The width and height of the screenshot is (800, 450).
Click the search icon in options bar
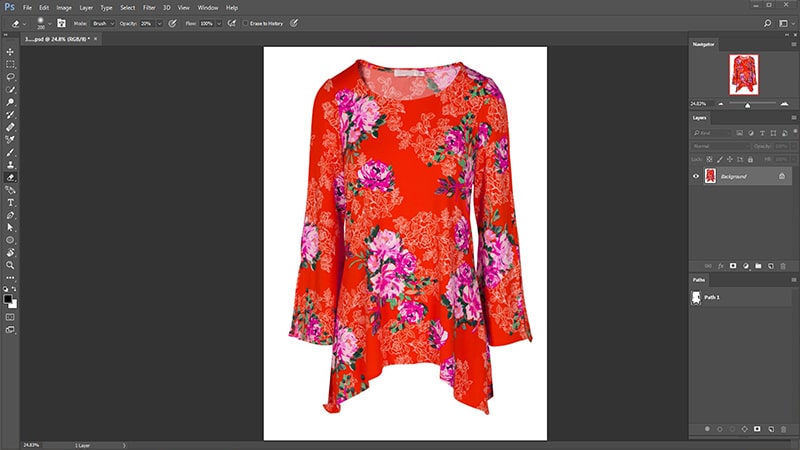[x=767, y=23]
